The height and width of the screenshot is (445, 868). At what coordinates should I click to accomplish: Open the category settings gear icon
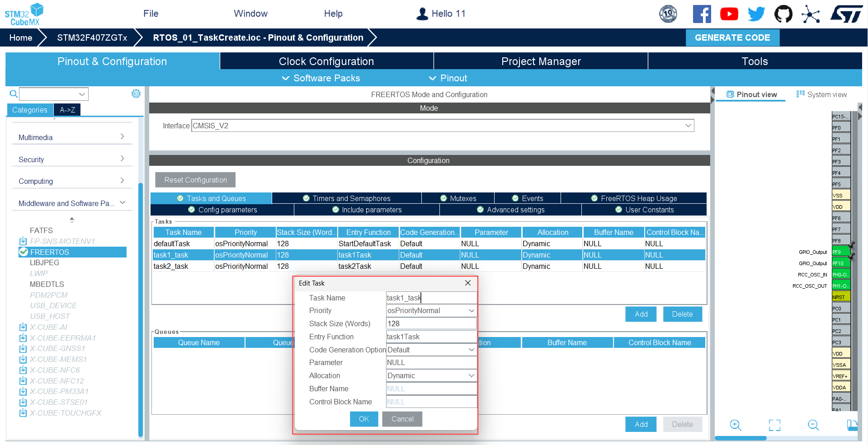click(x=136, y=94)
